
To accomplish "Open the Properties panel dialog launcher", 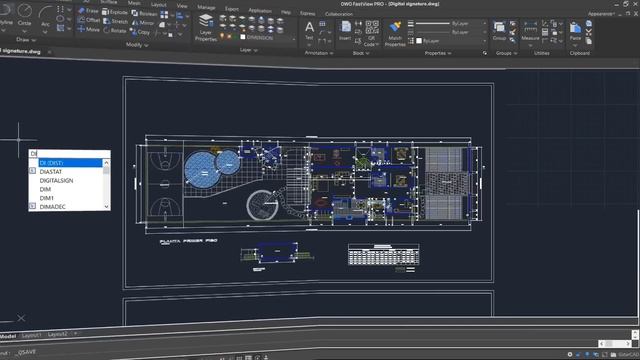I will click(x=485, y=53).
